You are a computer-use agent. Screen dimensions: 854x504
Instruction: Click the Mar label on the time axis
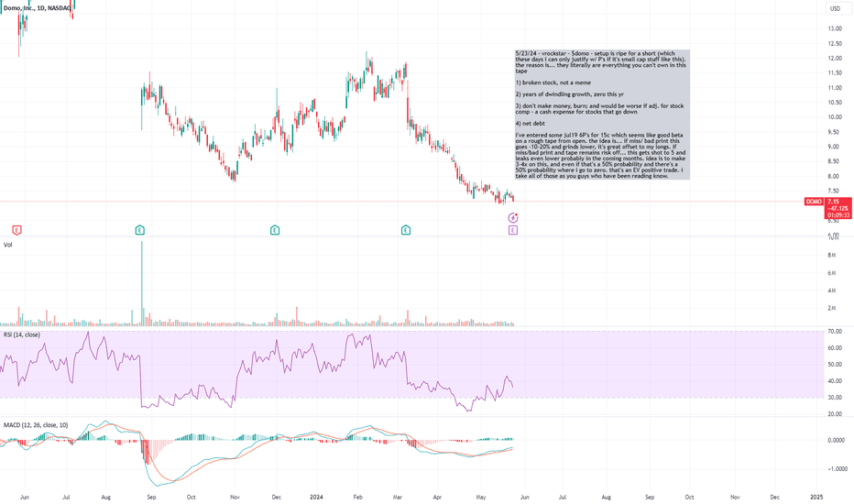point(398,497)
